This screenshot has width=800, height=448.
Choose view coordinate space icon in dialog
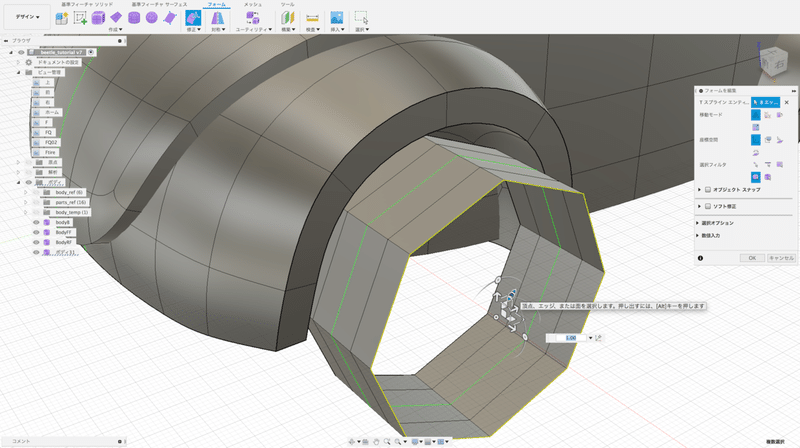coord(767,139)
